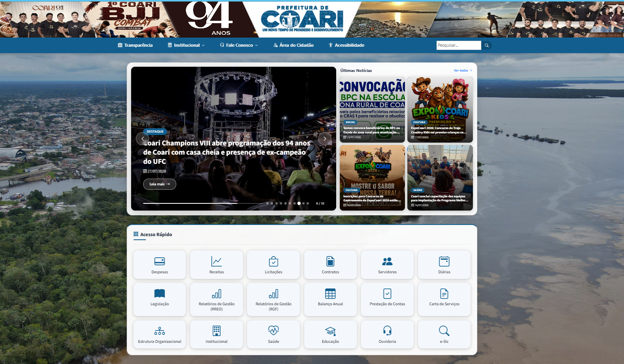Open the Ouvidoria headset icon

[387, 331]
